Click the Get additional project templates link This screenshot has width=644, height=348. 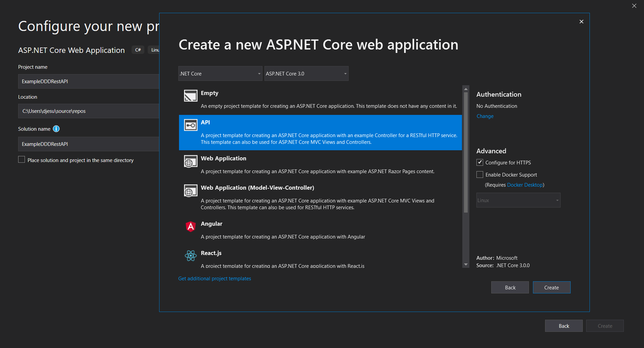[x=214, y=278]
